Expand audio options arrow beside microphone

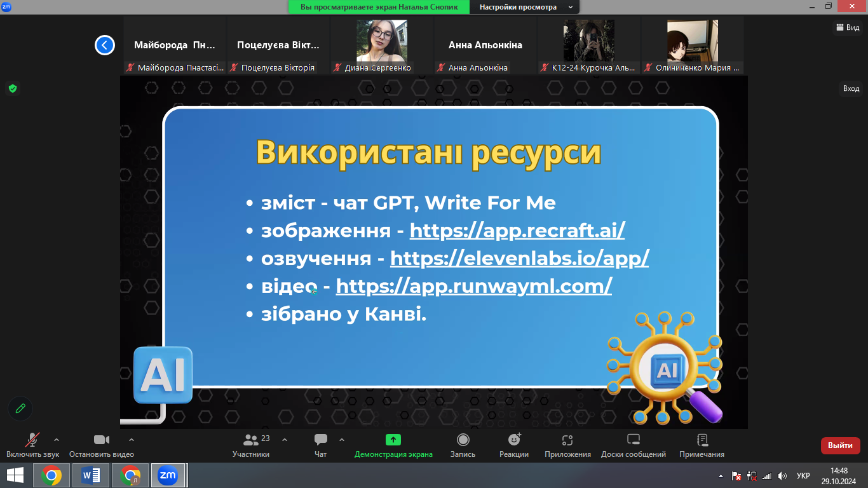point(57,440)
